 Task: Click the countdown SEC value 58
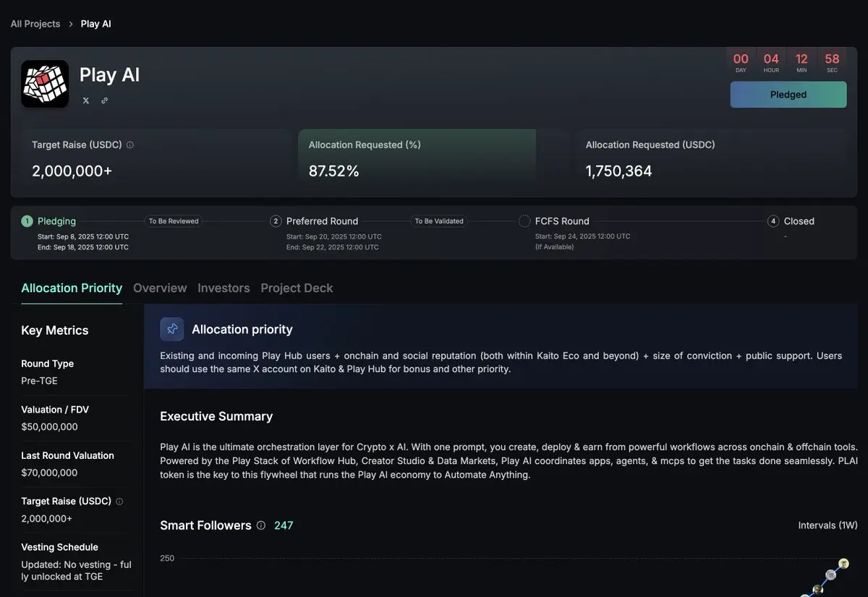[832, 59]
